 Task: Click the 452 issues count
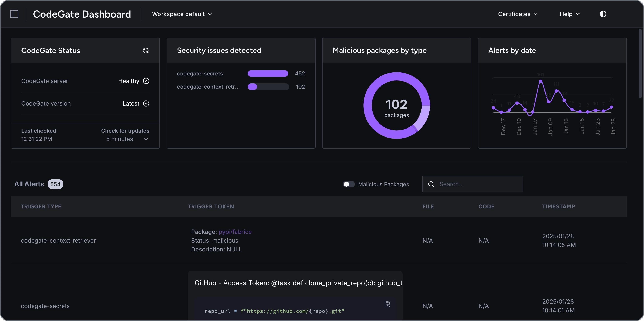[300, 74]
